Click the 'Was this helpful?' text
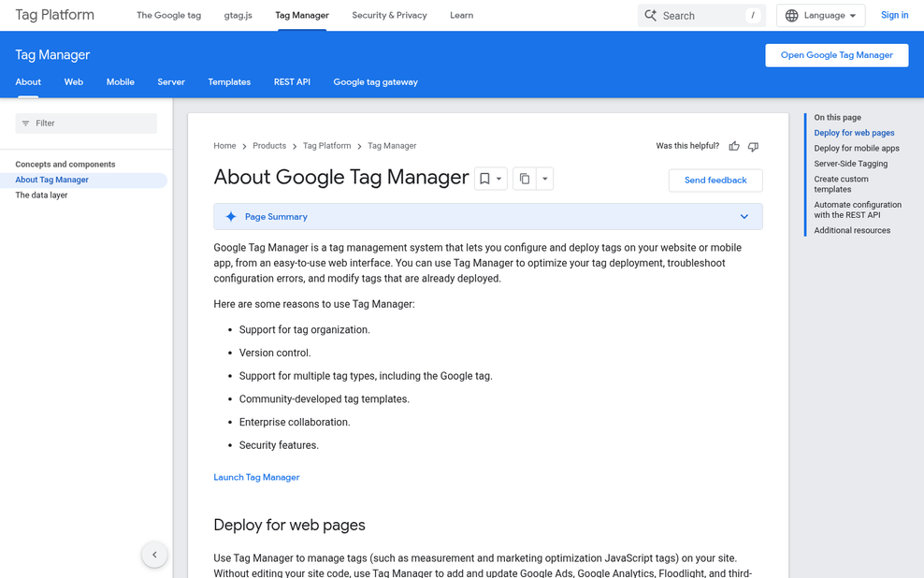 tap(687, 146)
